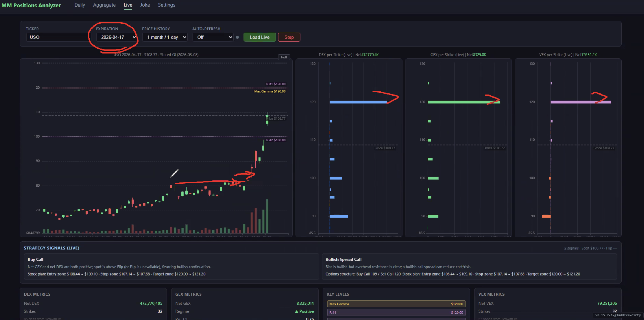
Task: Click the 120 strike bar in VEX chart
Action: (580, 102)
